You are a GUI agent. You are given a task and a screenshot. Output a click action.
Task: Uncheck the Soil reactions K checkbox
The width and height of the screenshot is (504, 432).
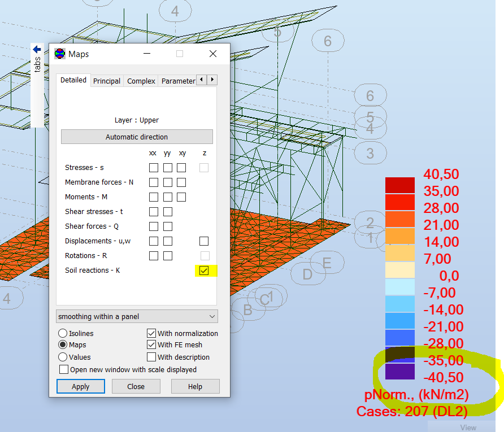[204, 270]
